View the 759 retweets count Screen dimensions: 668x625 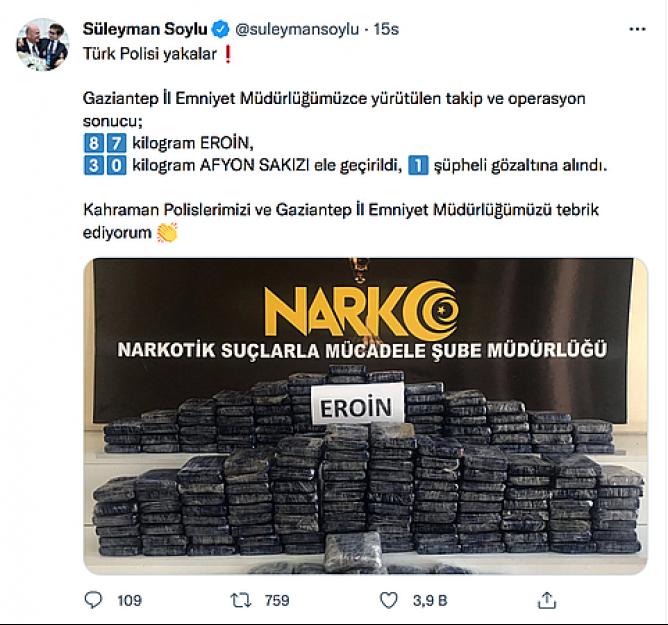click(277, 601)
